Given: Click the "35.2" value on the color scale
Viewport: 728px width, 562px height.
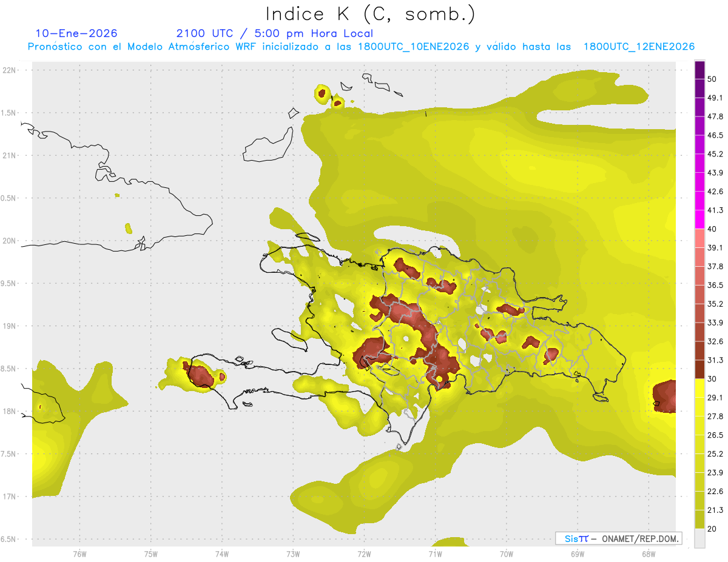Looking at the screenshot, I should pos(715,304).
